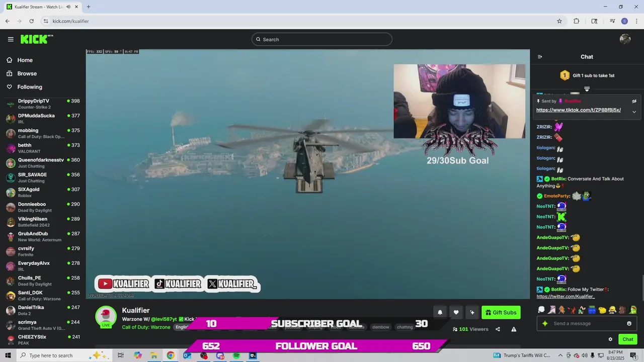Open the pinned TikTok link
The width and height of the screenshot is (644, 362).
click(578, 110)
